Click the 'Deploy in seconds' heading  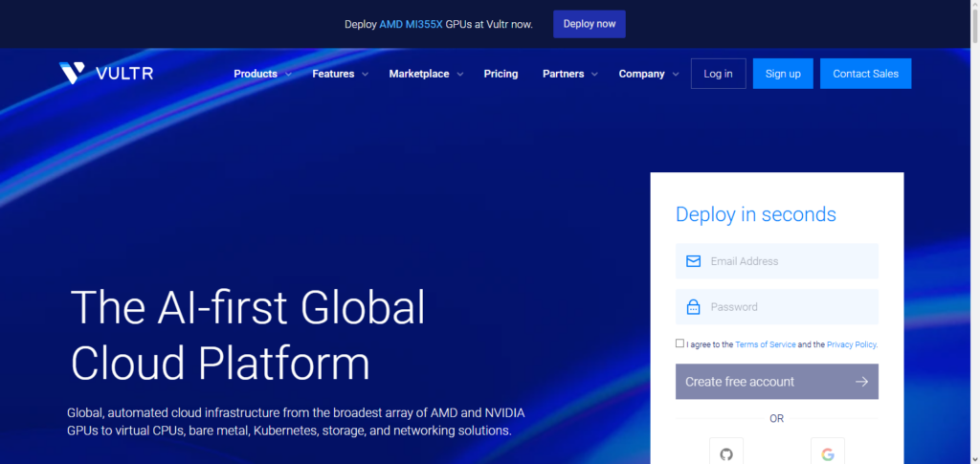coord(756,214)
